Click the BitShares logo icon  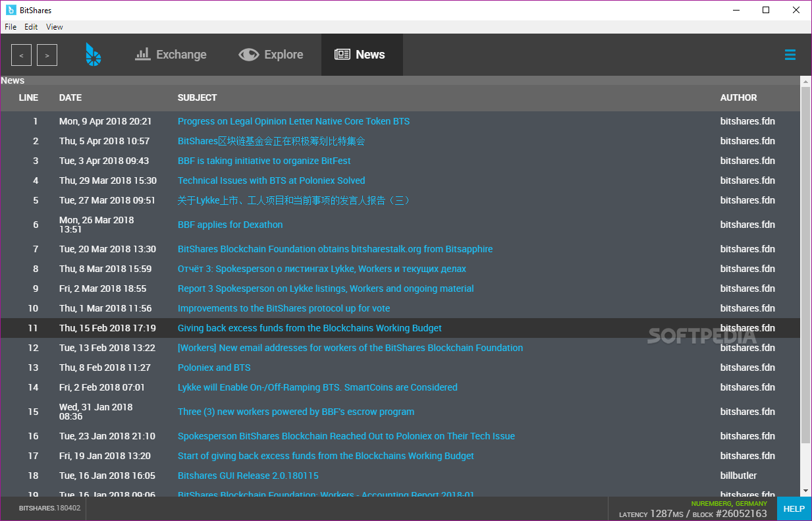click(x=94, y=55)
